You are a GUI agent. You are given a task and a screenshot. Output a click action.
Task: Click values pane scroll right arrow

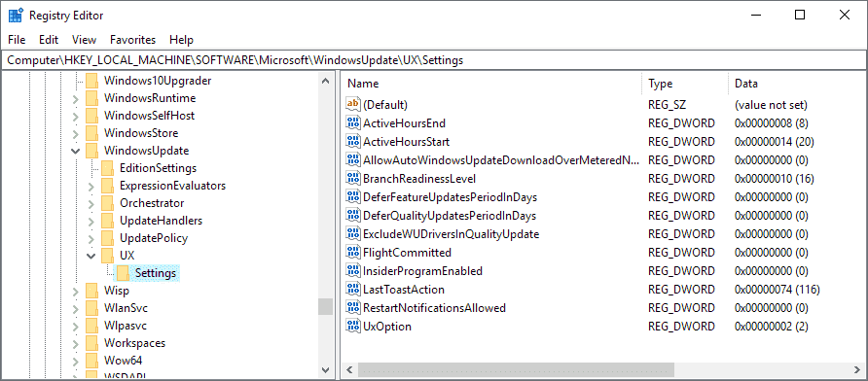coord(857,370)
